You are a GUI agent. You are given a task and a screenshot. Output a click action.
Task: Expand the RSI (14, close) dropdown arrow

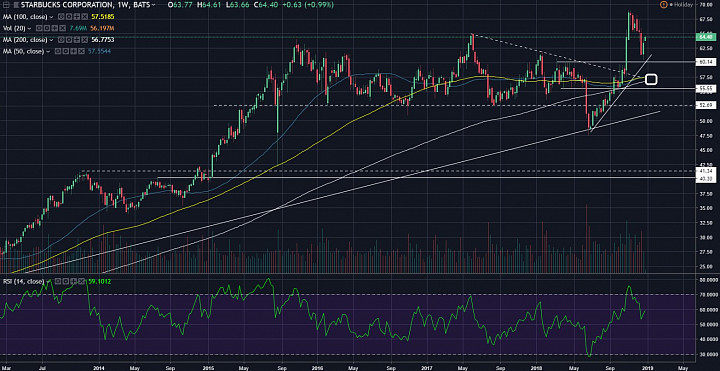47,281
